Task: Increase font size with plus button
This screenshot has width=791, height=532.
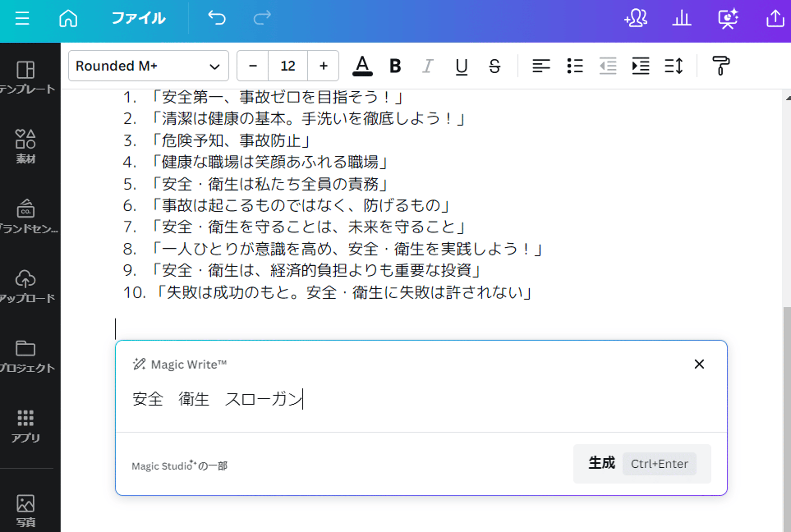Action: click(323, 66)
